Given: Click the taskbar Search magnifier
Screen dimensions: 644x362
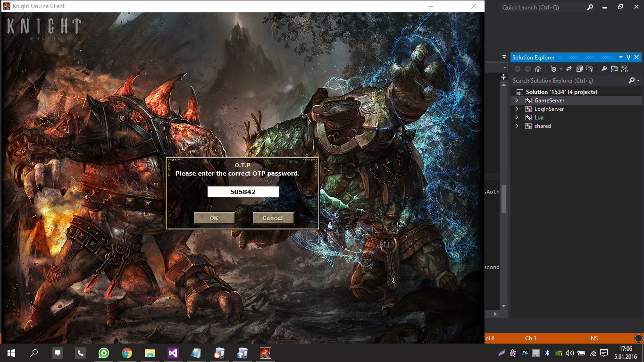Looking at the screenshot, I should click(x=34, y=353).
